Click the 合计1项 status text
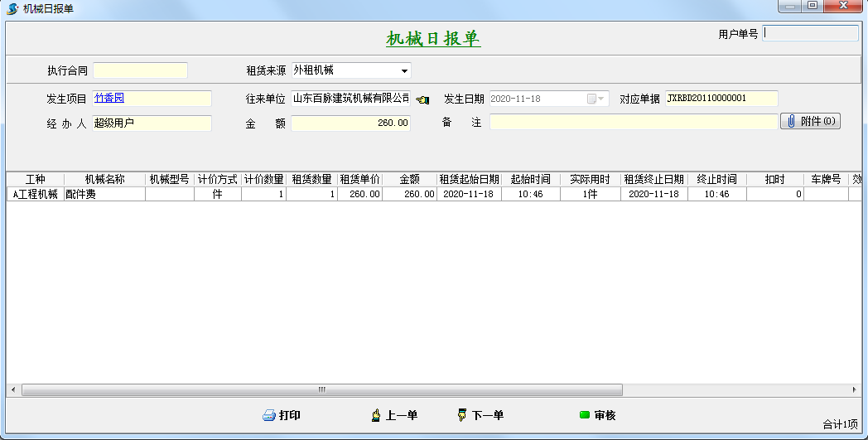This screenshot has height=440, width=868. tap(841, 424)
